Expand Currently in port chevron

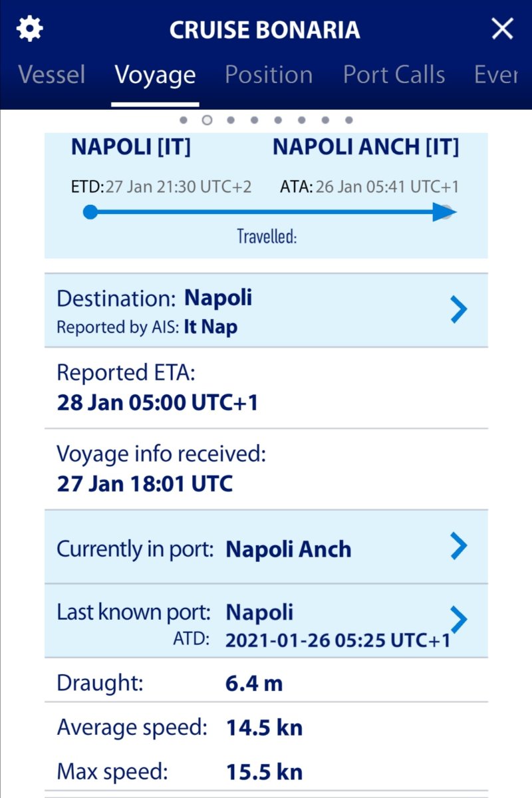tap(459, 547)
